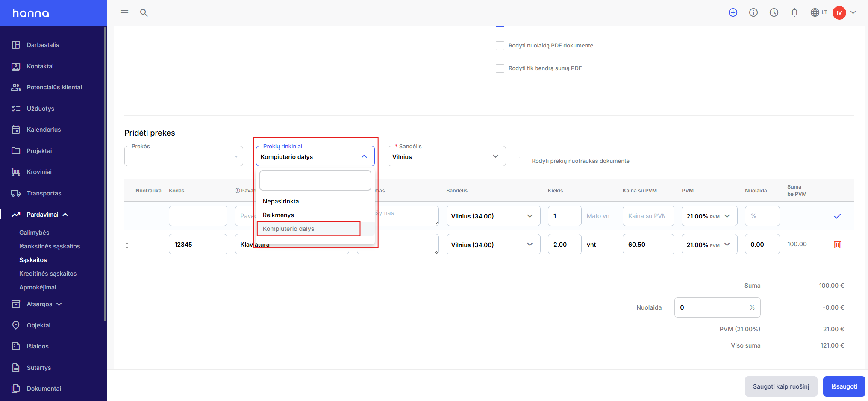Select Reikmenys option
Image resolution: width=868 pixels, height=401 pixels.
(315, 215)
